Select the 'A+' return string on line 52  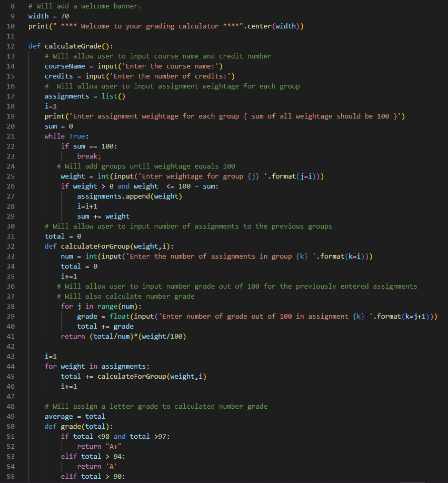click(x=113, y=446)
